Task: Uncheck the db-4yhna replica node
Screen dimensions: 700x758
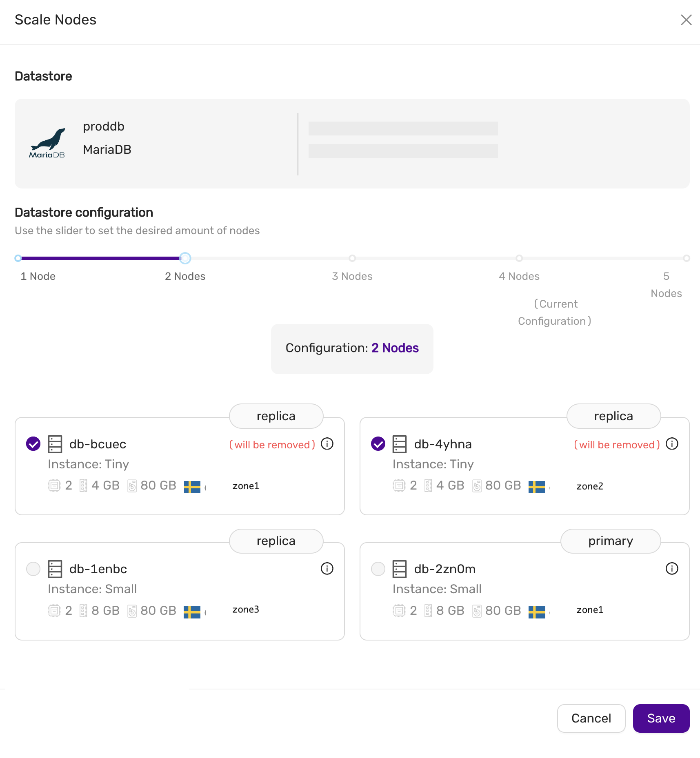Action: tap(378, 443)
